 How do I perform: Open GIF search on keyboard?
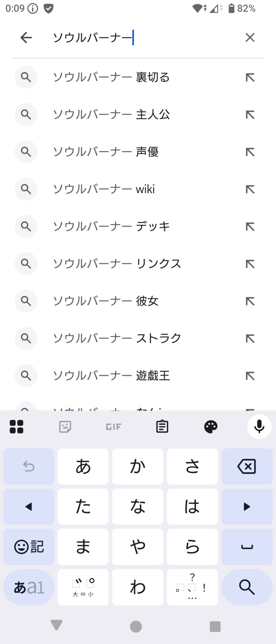(114, 427)
